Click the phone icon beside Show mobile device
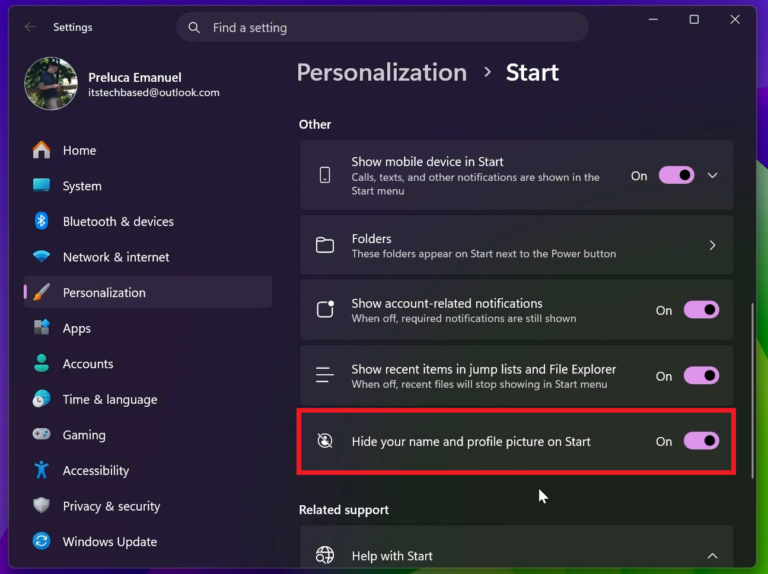The image size is (768, 574). point(325,175)
